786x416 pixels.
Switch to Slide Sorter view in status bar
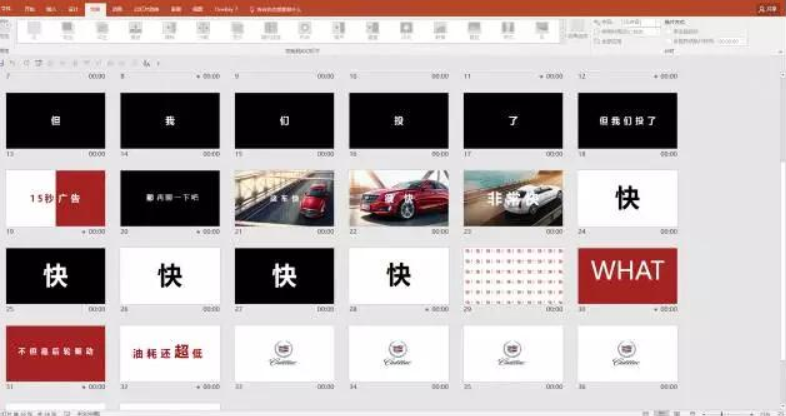click(x=662, y=413)
